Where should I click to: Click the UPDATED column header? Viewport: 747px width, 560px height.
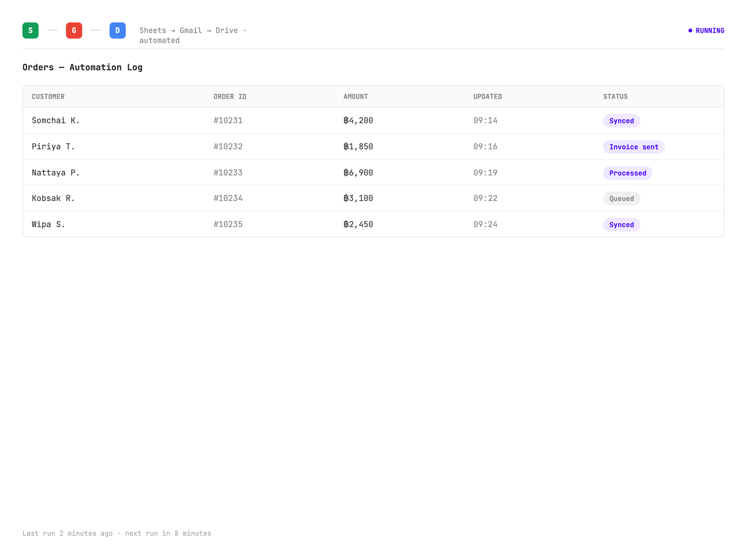pos(488,96)
